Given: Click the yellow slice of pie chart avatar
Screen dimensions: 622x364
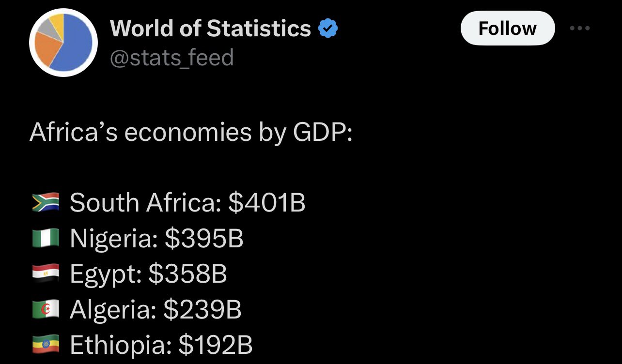Looking at the screenshot, I should [56, 22].
